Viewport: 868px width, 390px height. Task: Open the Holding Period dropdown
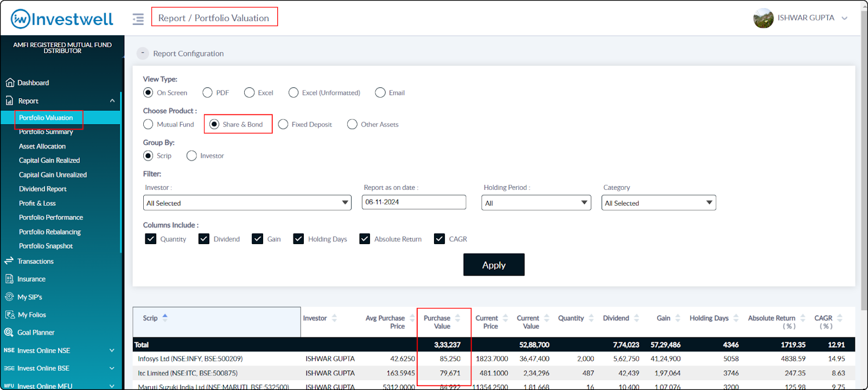point(536,203)
